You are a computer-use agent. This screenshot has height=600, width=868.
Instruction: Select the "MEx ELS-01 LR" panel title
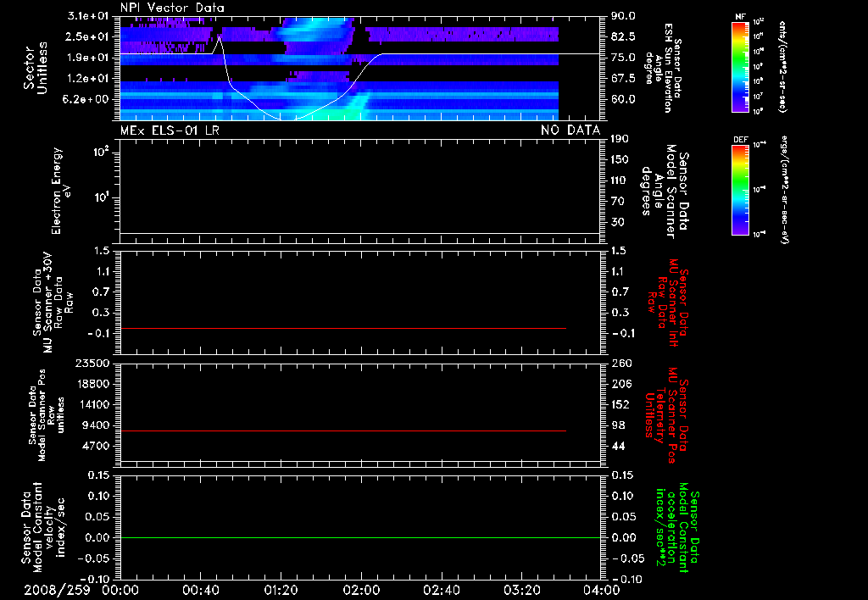(x=170, y=131)
